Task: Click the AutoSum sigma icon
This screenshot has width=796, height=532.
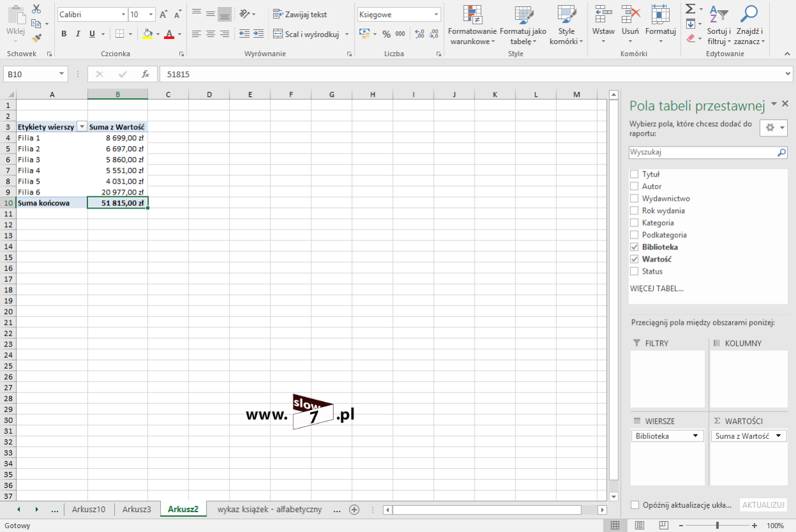Action: [690, 9]
